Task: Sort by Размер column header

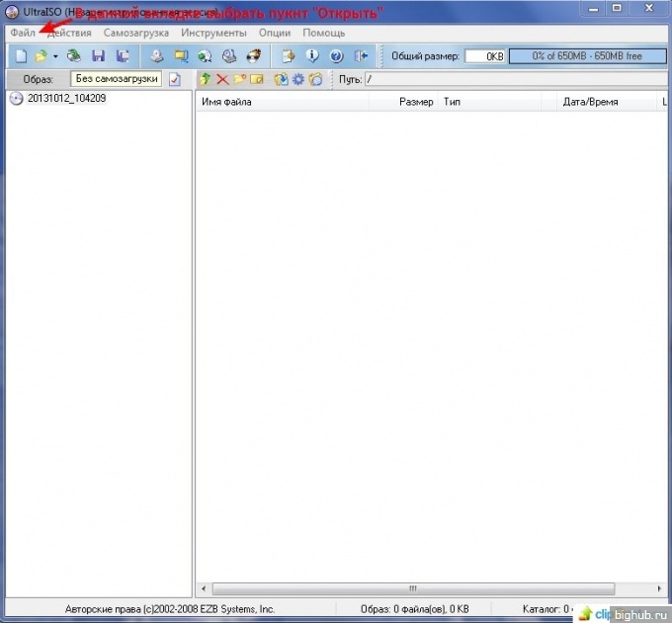Action: pyautogui.click(x=404, y=102)
